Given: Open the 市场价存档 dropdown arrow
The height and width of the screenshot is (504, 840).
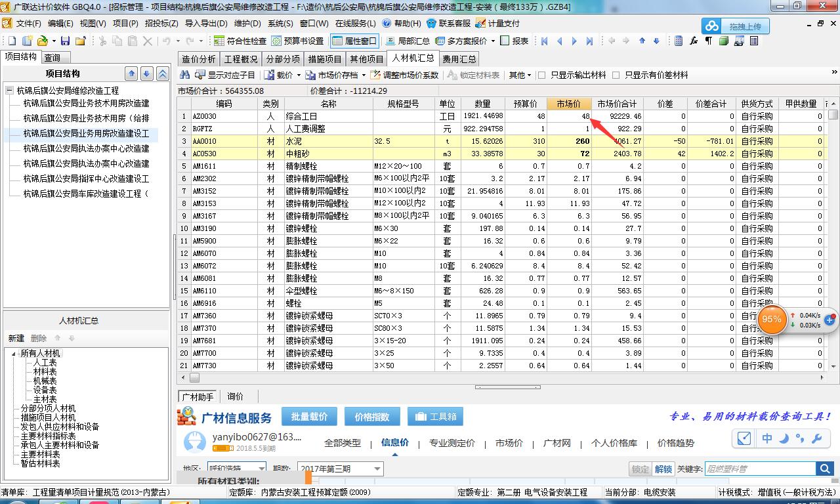Looking at the screenshot, I should click(364, 75).
